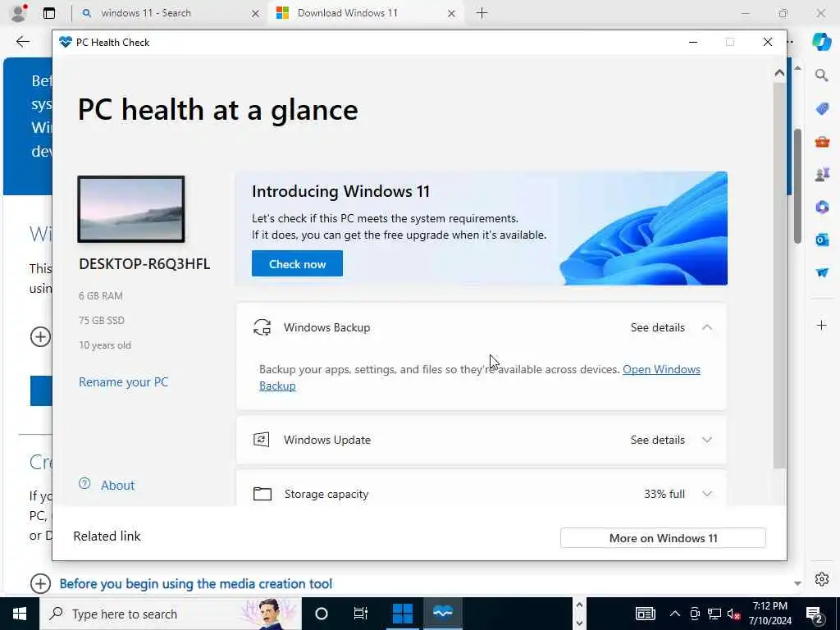Open the About link
The image size is (840, 630).
[x=117, y=486]
